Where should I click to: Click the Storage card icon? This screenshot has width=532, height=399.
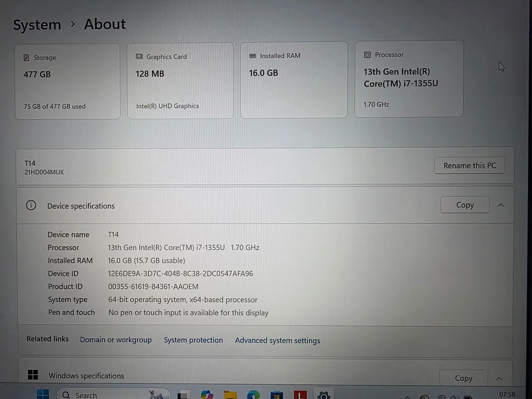pos(27,58)
